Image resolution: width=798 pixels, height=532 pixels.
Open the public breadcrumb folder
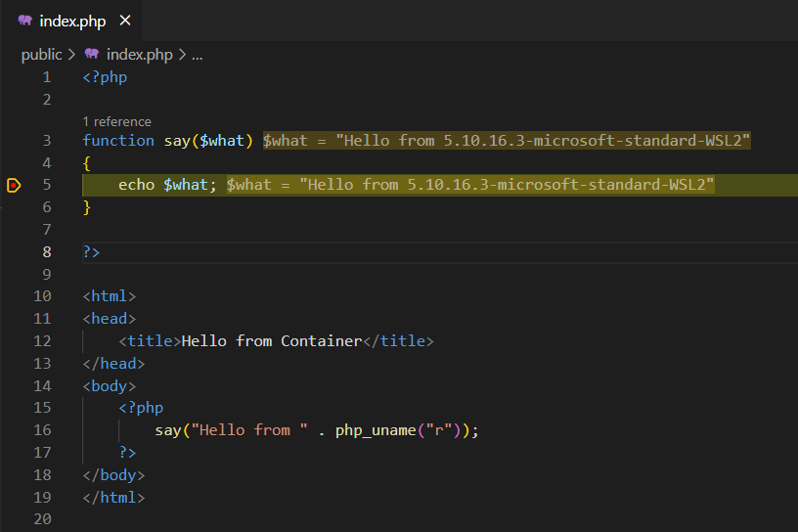pyautogui.click(x=41, y=55)
